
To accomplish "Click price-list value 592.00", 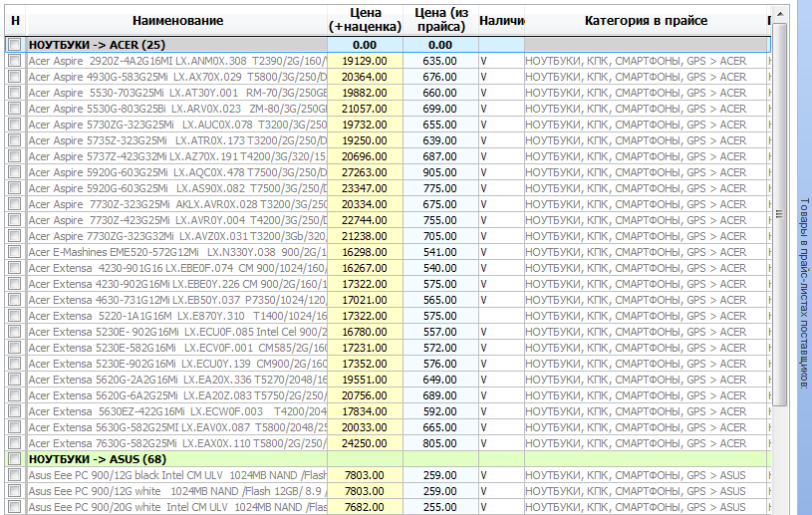I will pyautogui.click(x=440, y=411).
